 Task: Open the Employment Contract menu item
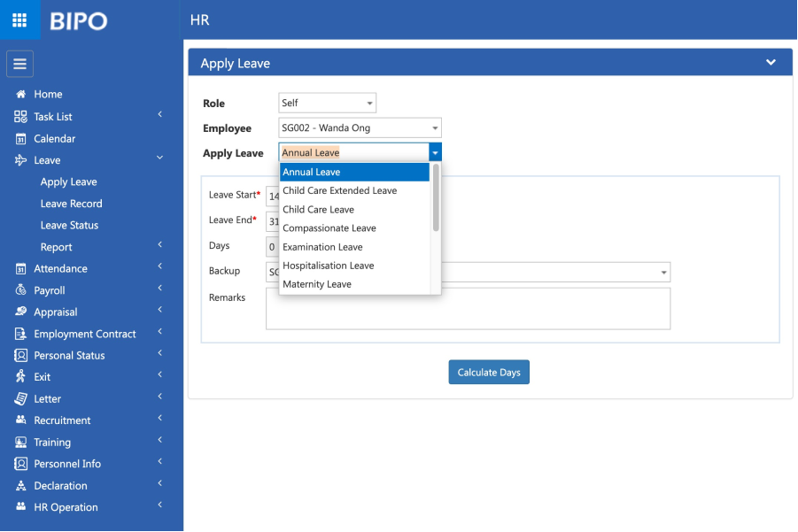coord(84,334)
